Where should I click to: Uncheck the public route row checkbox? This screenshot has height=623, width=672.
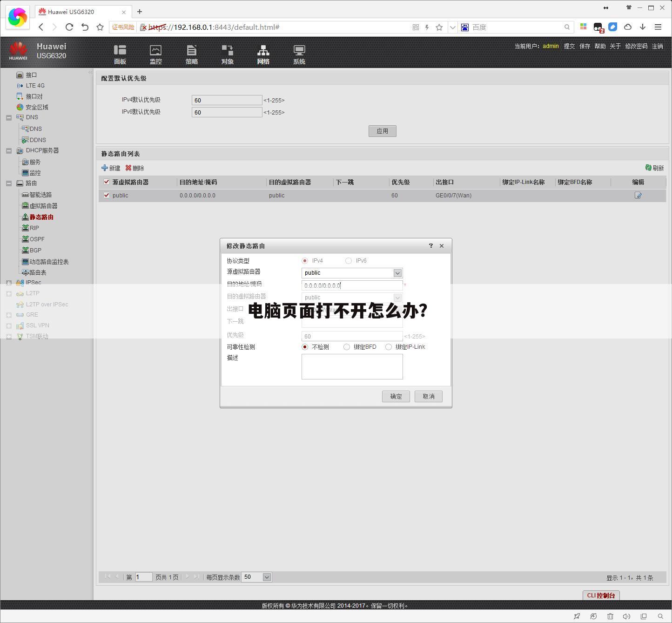click(107, 195)
